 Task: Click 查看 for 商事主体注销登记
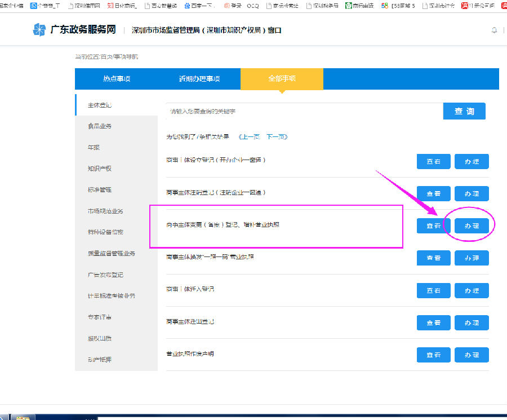(433, 193)
